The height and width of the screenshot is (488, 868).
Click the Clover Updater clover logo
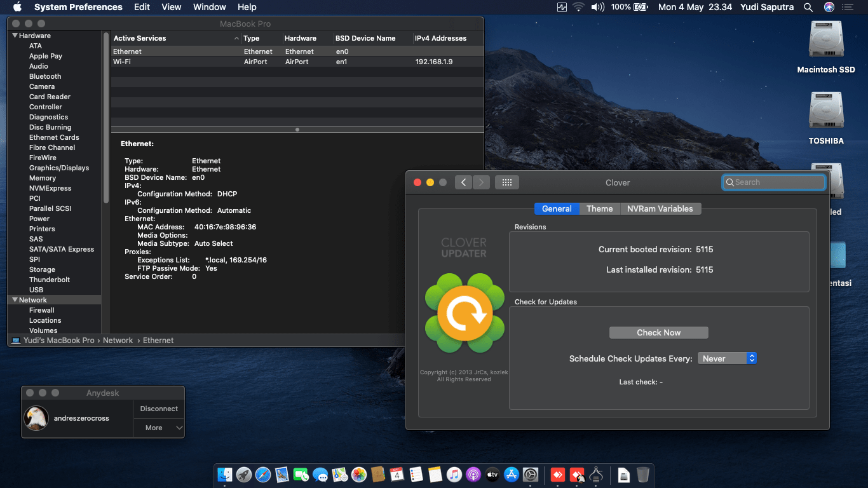pyautogui.click(x=465, y=313)
